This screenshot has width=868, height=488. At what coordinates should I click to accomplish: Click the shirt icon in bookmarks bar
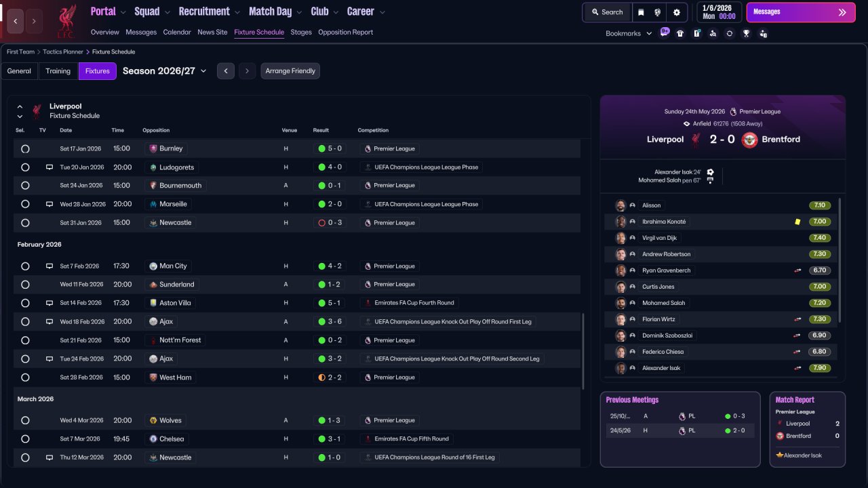click(x=680, y=33)
